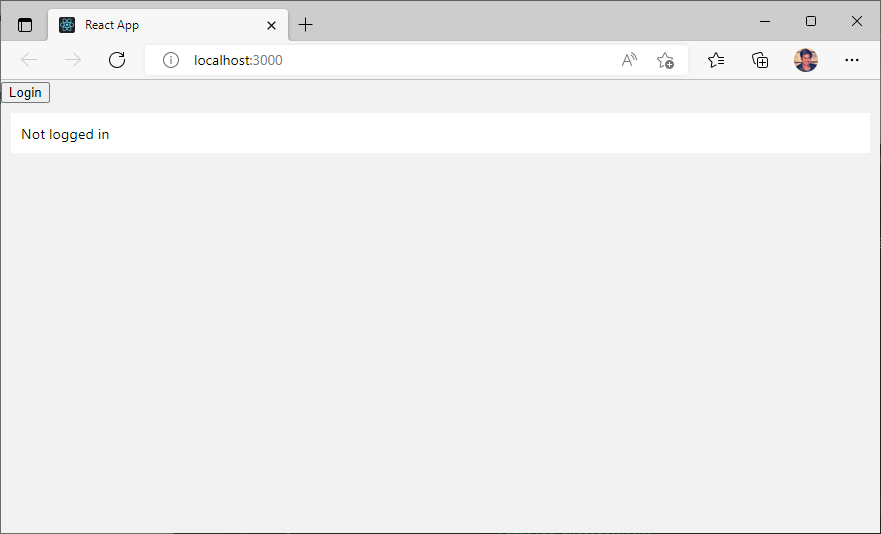Open the Settings and more menu

coord(852,60)
